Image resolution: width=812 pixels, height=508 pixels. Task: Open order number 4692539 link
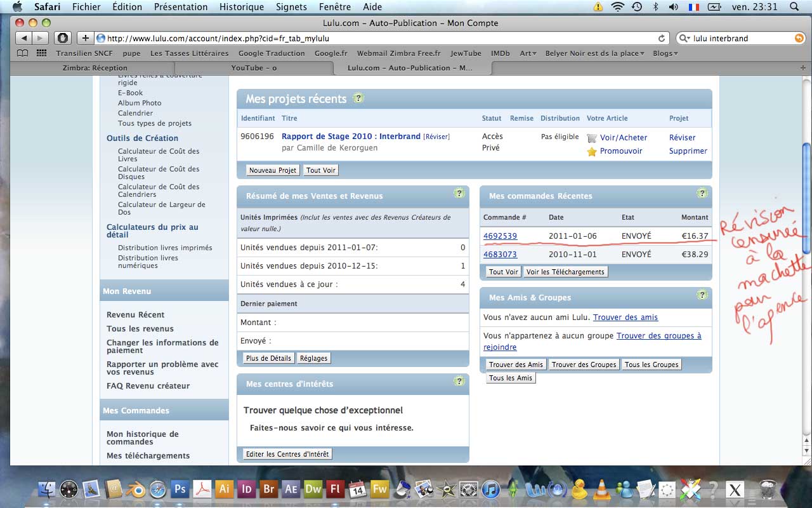[x=500, y=236]
